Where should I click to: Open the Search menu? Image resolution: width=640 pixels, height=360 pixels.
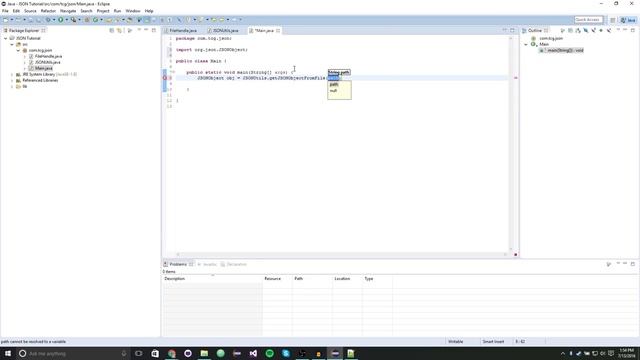86,11
